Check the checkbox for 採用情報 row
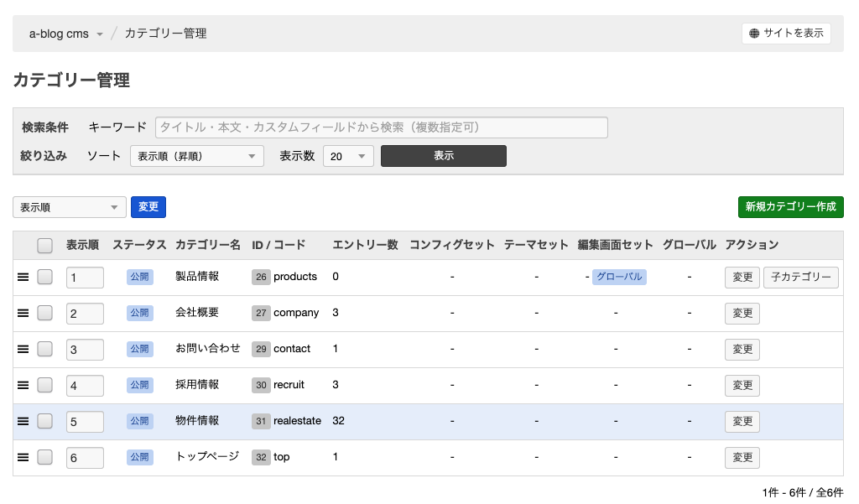Screen dimensions: 859x504 pos(45,385)
